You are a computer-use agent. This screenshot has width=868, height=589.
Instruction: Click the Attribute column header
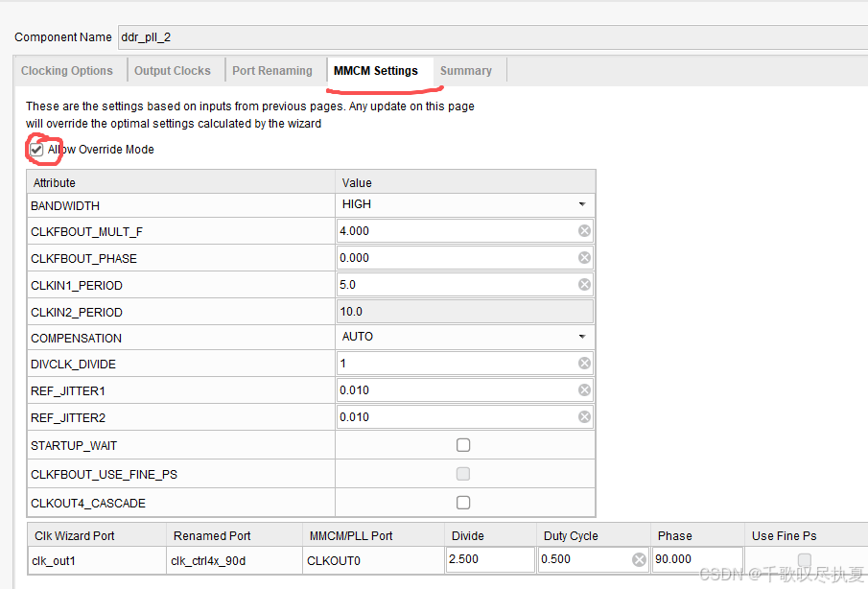[181, 182]
